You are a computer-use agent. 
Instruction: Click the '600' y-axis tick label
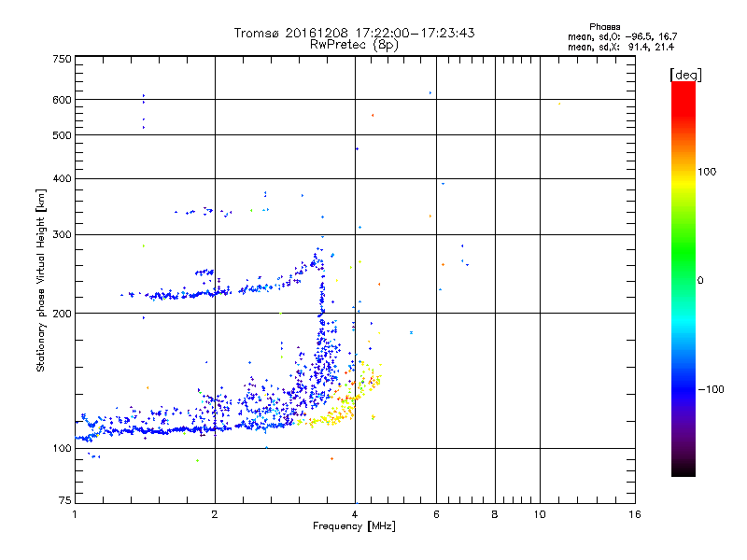click(63, 100)
